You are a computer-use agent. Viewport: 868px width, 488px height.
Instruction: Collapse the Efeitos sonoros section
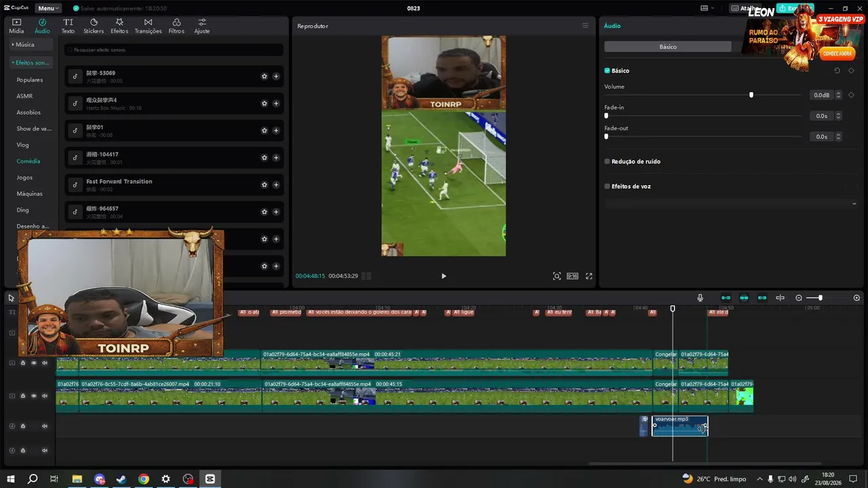pos(31,62)
